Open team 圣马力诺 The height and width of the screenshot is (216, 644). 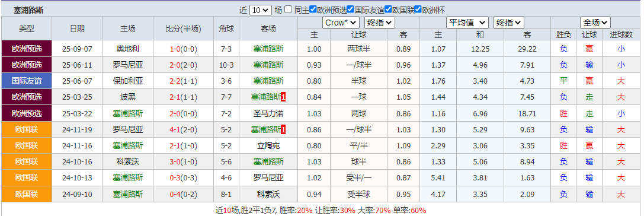click(x=268, y=113)
